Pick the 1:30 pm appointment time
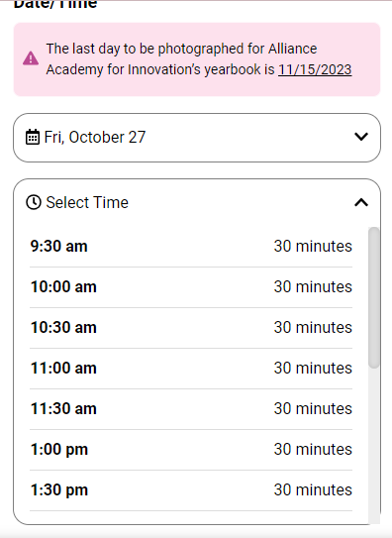 191,490
